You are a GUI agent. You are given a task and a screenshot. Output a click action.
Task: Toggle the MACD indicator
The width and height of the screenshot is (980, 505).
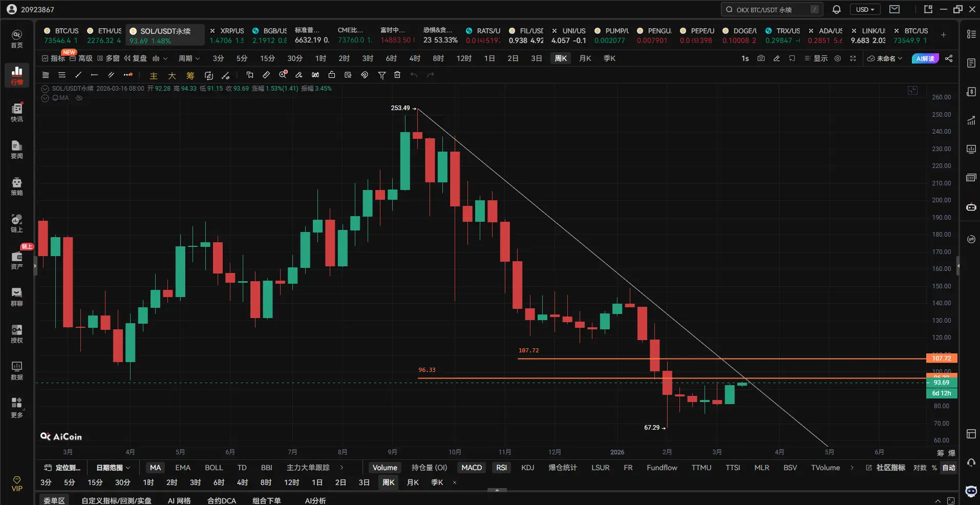(472, 468)
